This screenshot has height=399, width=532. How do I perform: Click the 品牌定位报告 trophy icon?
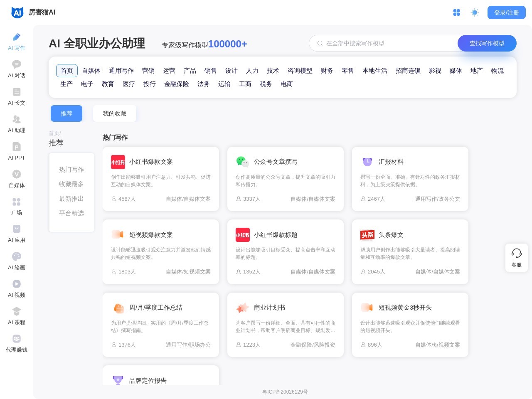118,380
